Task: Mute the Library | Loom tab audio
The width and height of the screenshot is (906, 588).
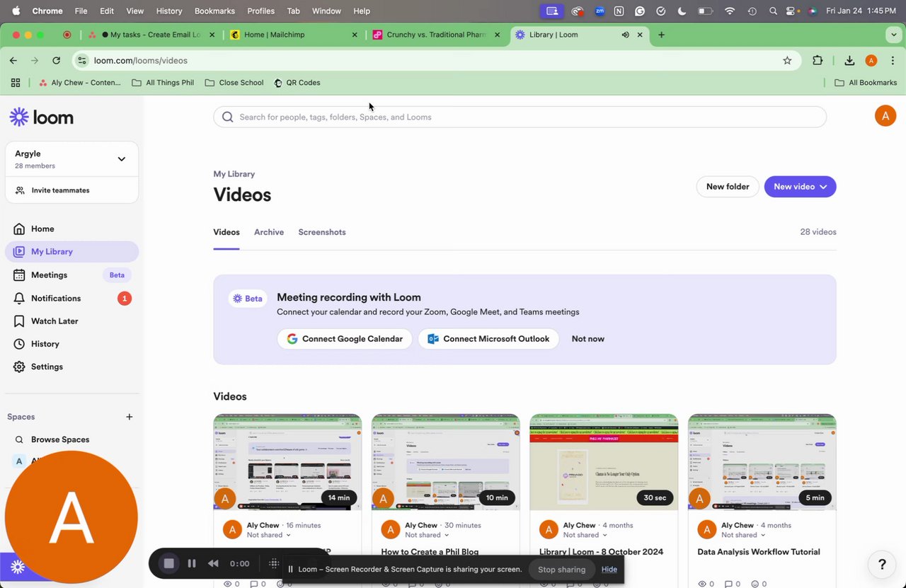Action: pos(625,35)
